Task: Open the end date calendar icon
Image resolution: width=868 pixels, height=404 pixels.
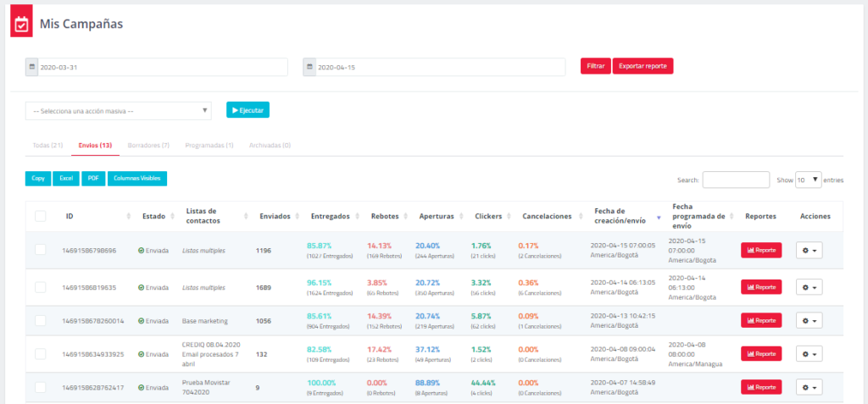Action: 309,67
